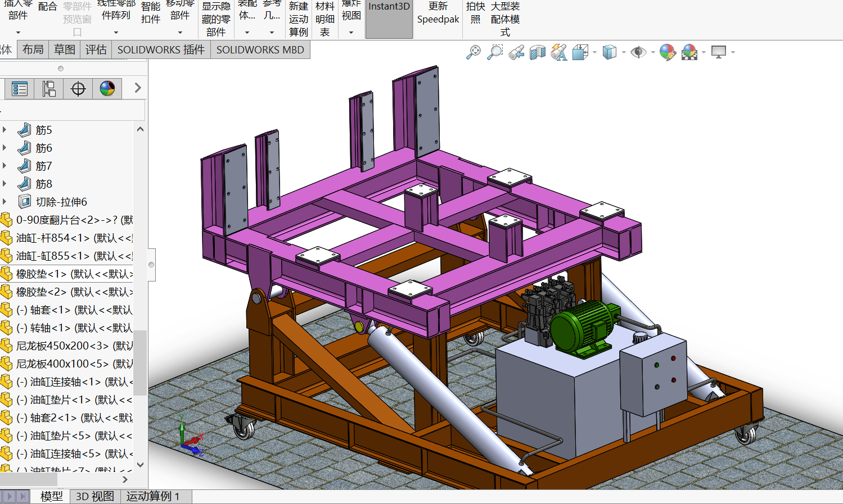Click the component icon beside 橡胶垫<1>

[6, 274]
